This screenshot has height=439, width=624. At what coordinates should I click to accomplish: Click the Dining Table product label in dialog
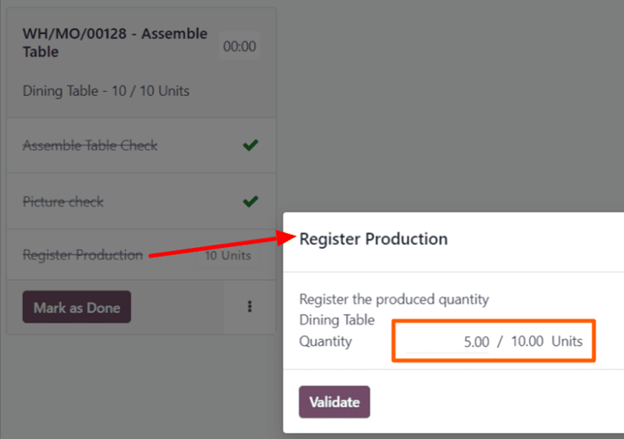point(337,320)
